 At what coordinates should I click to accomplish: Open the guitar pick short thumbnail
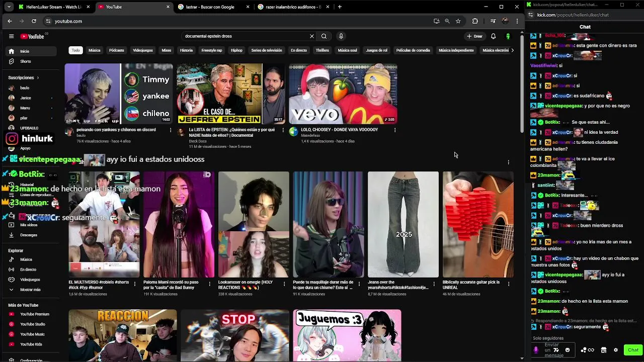478,224
